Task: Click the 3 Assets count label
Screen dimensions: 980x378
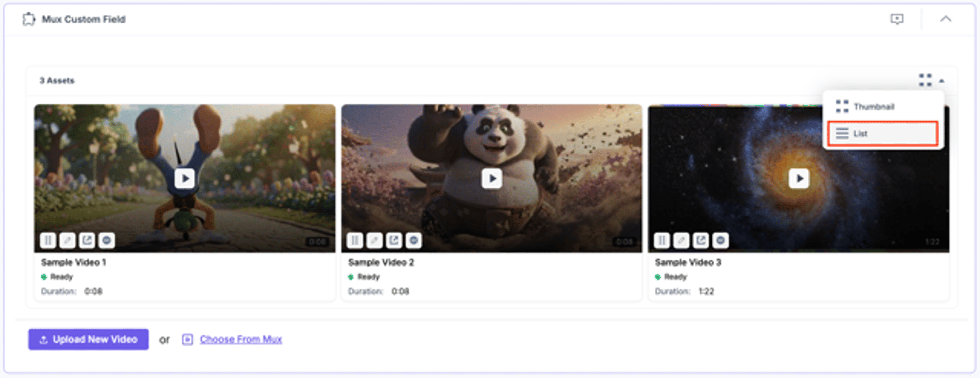Action: (57, 81)
